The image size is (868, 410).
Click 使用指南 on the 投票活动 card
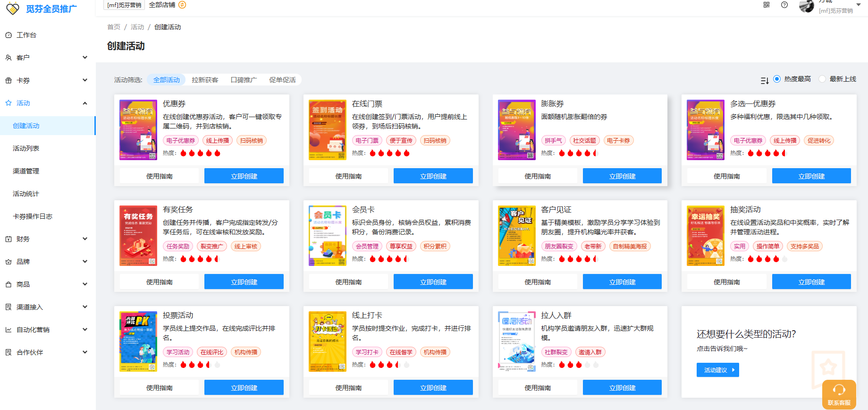coord(159,387)
